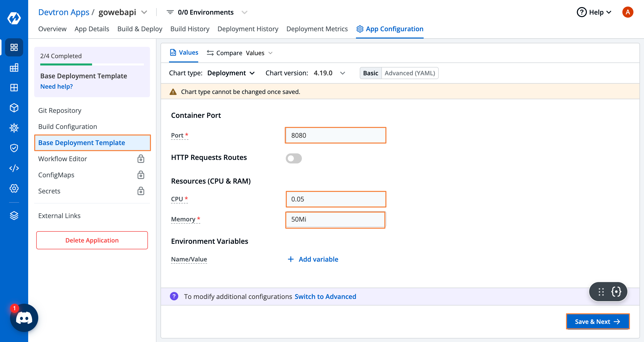Open the four-square resource browser sidebar icon
The height and width of the screenshot is (342, 644).
(14, 88)
